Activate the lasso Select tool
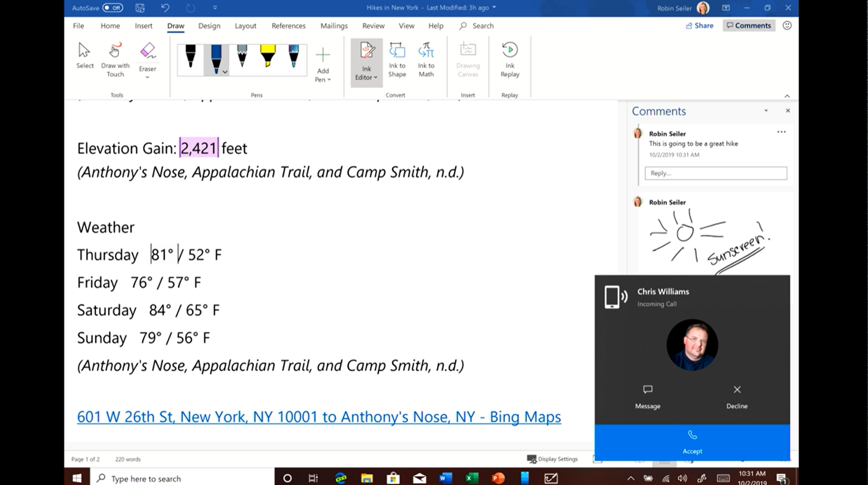The height and width of the screenshot is (485, 868). [x=84, y=54]
